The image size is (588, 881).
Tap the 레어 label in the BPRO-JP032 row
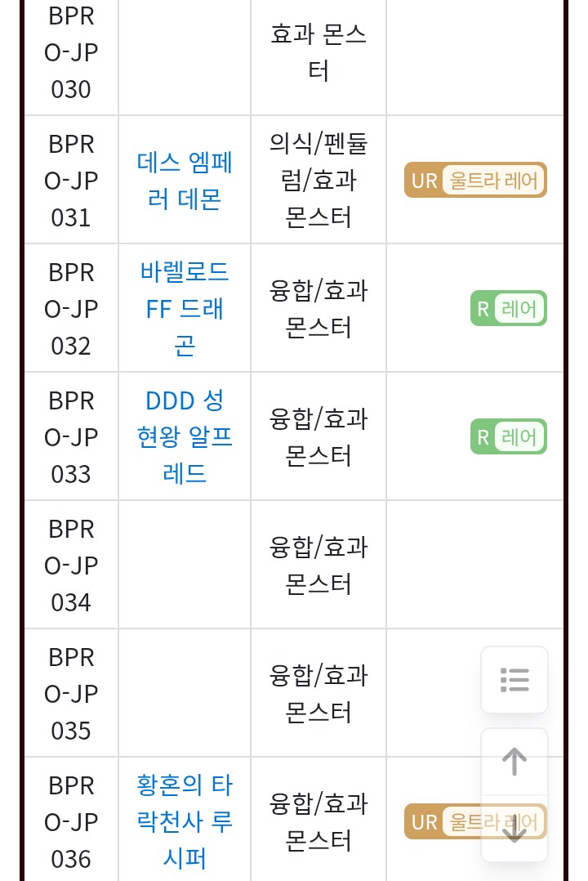pos(520,309)
